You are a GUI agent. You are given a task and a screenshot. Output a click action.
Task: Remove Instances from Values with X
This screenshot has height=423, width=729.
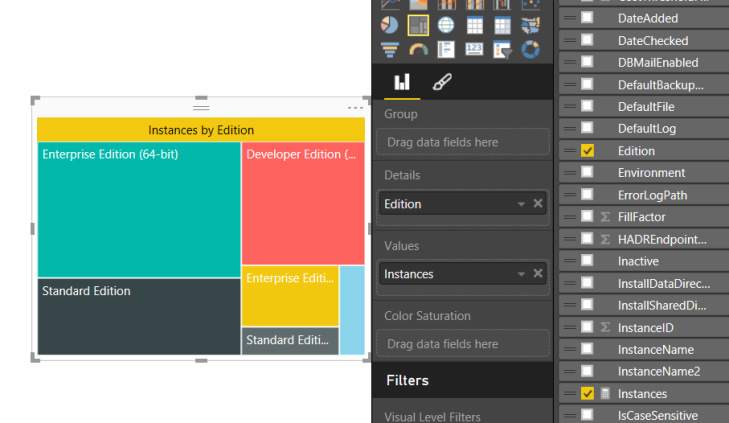pyautogui.click(x=538, y=274)
